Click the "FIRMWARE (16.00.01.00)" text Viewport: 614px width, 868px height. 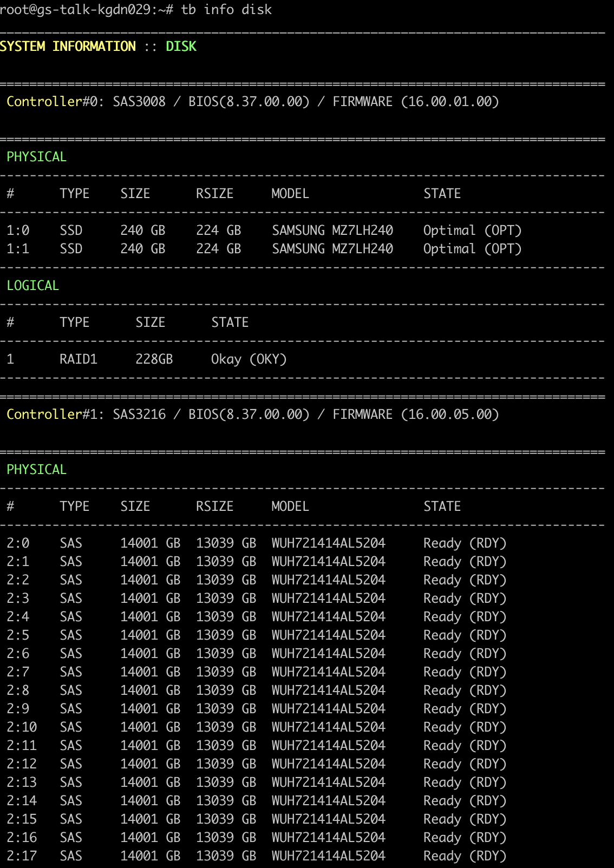click(416, 102)
